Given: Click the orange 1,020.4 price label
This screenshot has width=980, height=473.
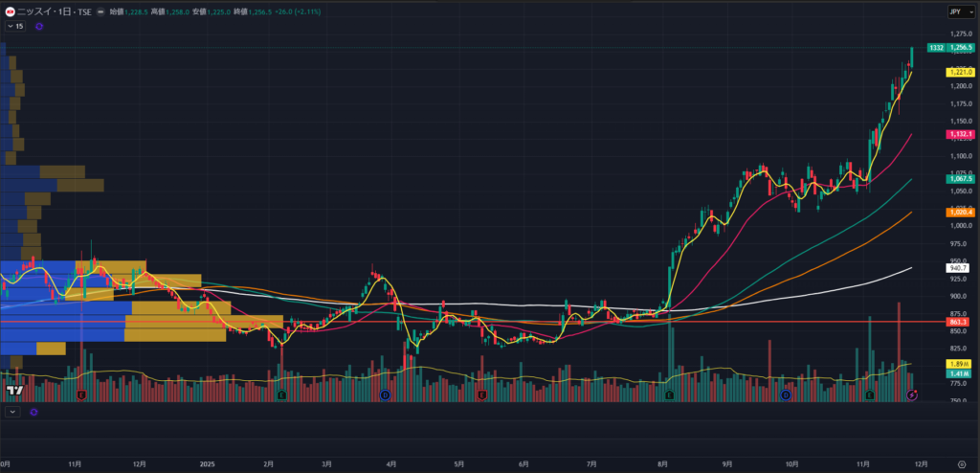Looking at the screenshot, I should (x=961, y=212).
